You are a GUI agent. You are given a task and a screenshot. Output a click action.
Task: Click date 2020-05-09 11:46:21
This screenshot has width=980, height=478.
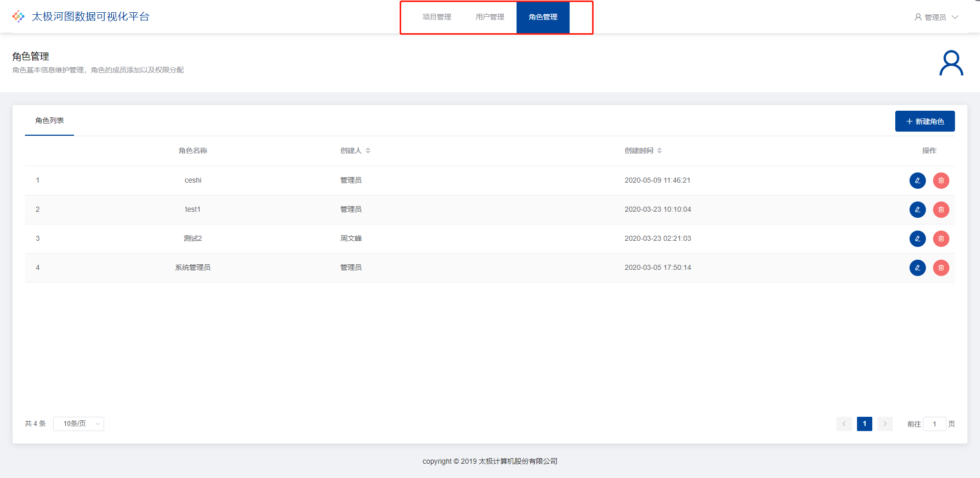point(657,181)
